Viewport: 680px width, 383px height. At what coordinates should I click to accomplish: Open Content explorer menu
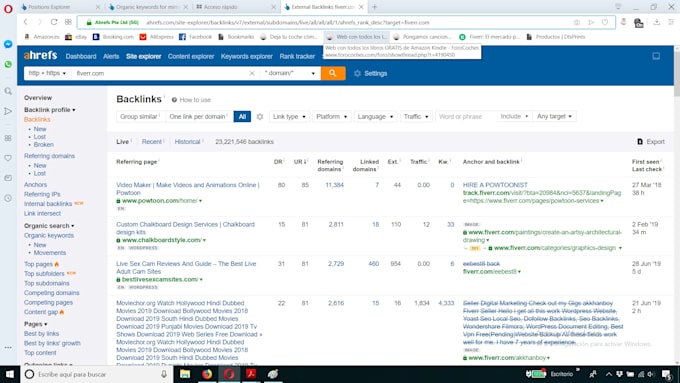[x=191, y=56]
